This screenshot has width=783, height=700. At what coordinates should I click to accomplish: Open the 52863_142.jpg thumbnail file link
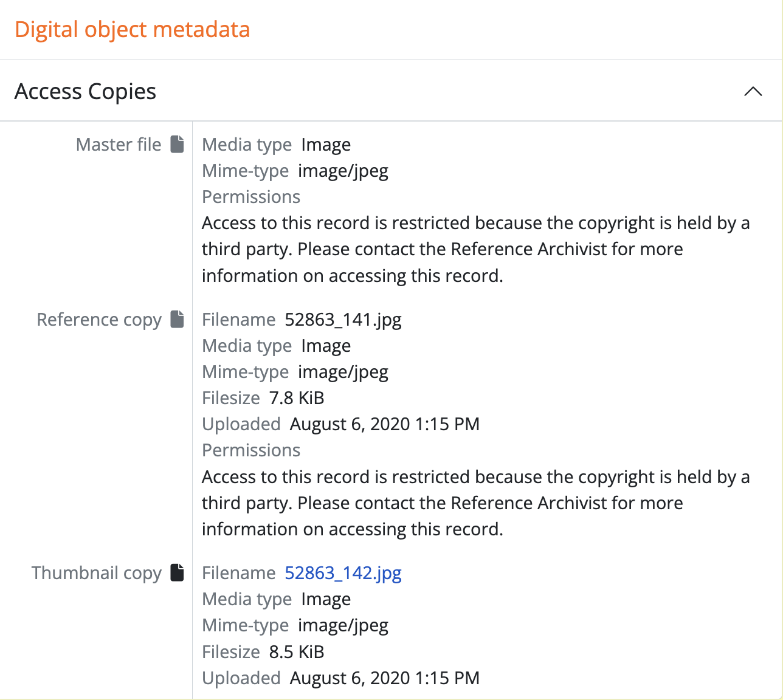click(x=343, y=573)
